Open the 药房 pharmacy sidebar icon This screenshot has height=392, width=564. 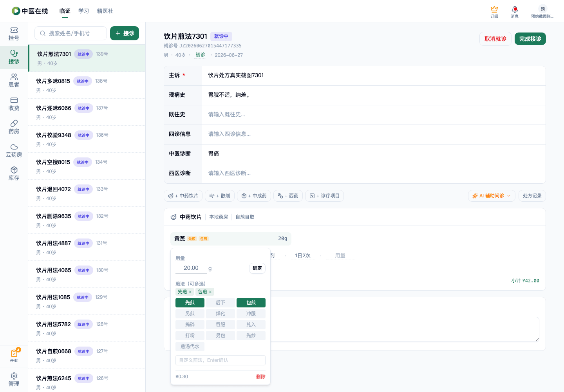(x=14, y=127)
